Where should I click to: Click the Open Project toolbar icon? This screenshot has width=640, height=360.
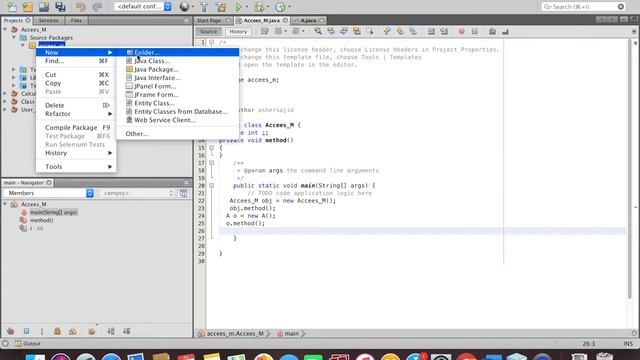point(44,7)
